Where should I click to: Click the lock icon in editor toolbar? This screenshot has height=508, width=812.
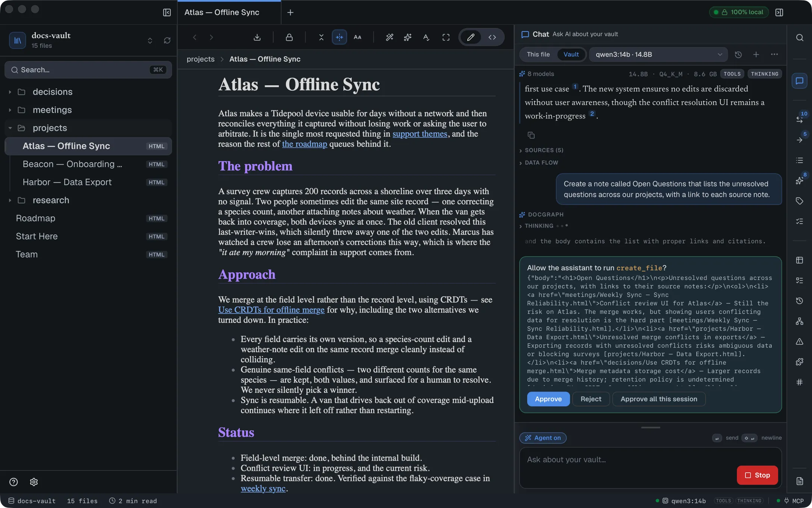coord(289,37)
